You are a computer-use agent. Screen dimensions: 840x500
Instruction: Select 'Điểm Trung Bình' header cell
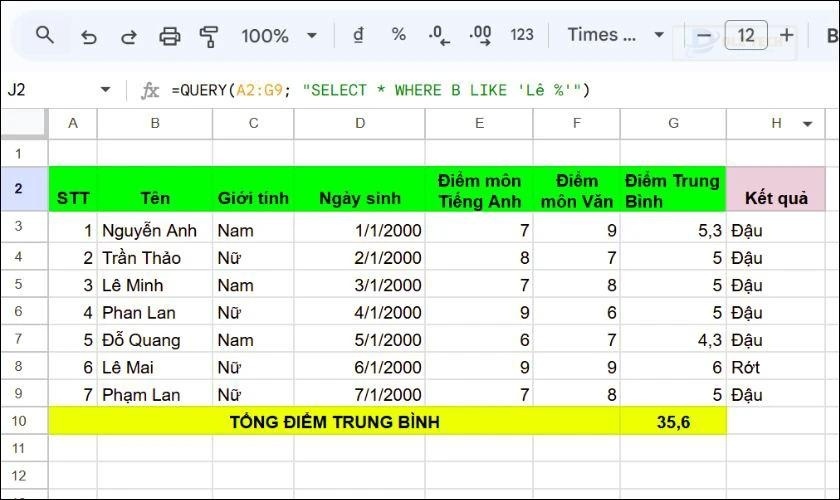coord(673,189)
